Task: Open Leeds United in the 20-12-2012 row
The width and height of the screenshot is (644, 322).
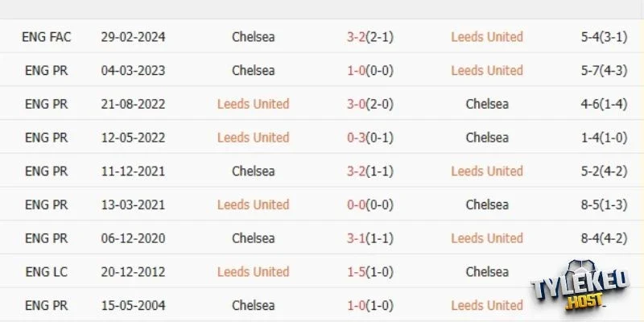Action: pos(253,272)
